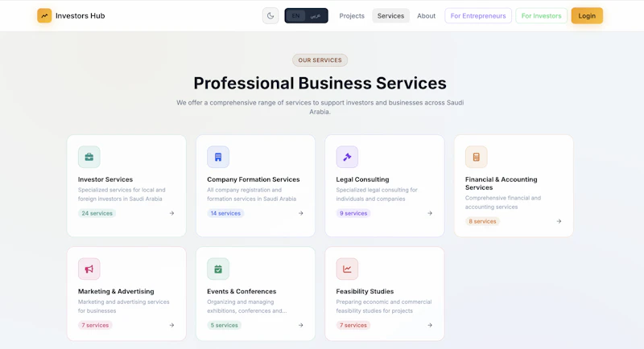
Task: Switch language to EN
Action: [295, 15]
